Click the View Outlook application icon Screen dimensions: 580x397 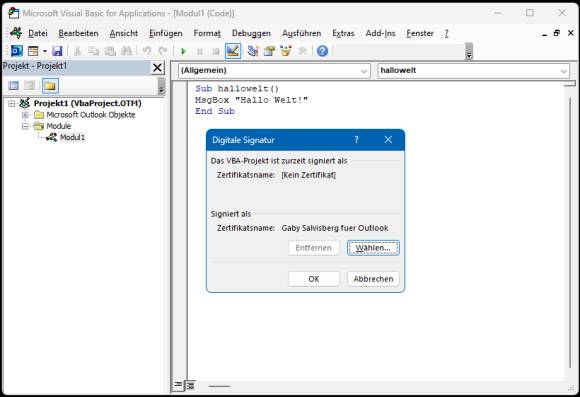click(17, 51)
